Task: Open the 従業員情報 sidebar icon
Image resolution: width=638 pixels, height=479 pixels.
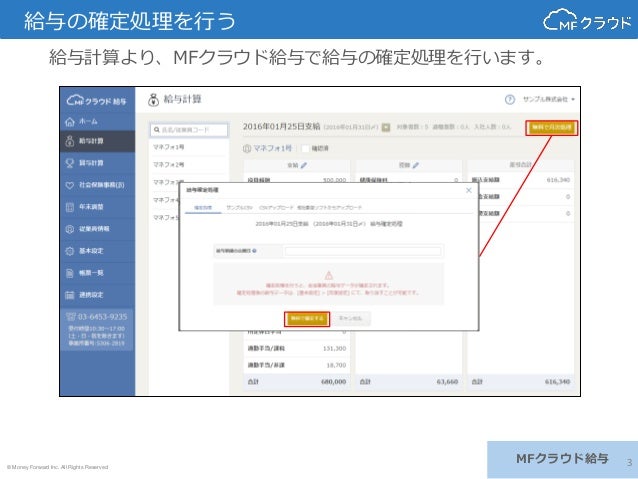Action: (70, 229)
